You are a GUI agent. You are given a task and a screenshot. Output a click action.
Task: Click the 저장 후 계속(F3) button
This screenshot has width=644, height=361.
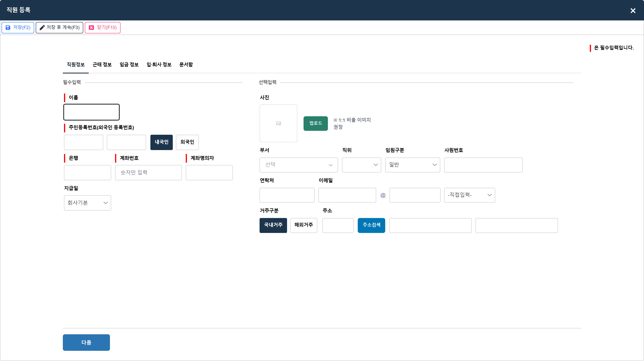pos(59,27)
